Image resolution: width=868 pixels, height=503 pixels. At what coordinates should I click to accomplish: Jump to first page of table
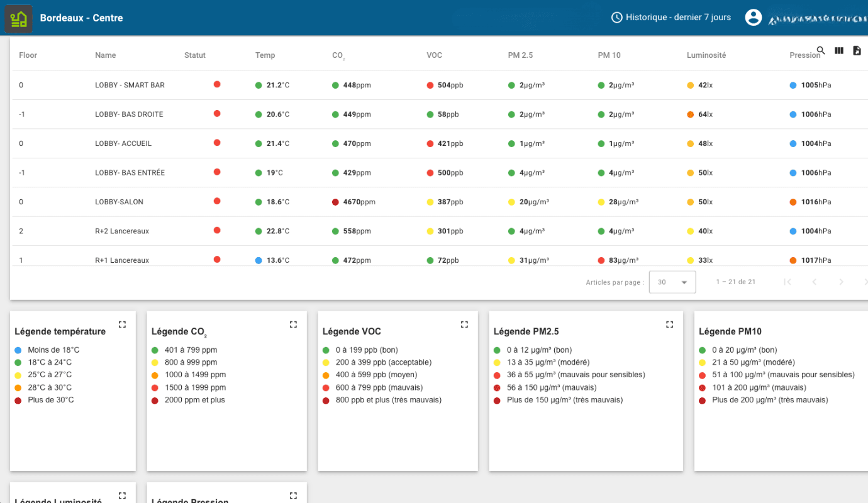pyautogui.click(x=787, y=282)
